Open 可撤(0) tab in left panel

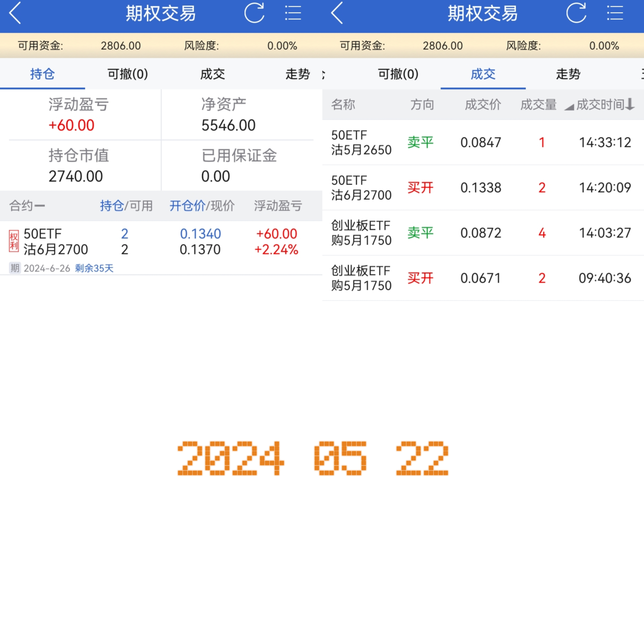[128, 74]
